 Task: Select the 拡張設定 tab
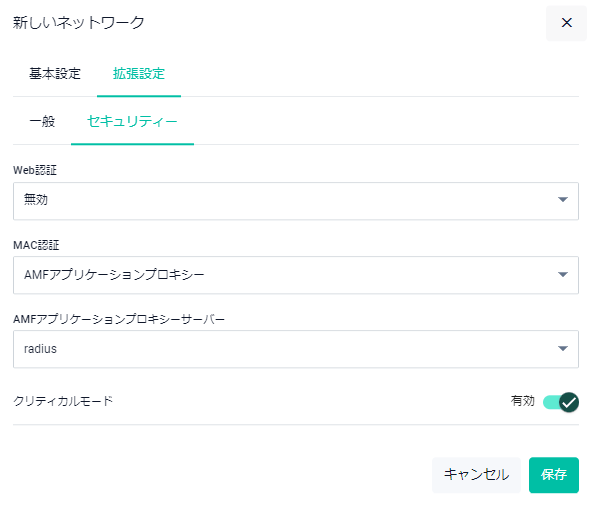click(x=139, y=74)
